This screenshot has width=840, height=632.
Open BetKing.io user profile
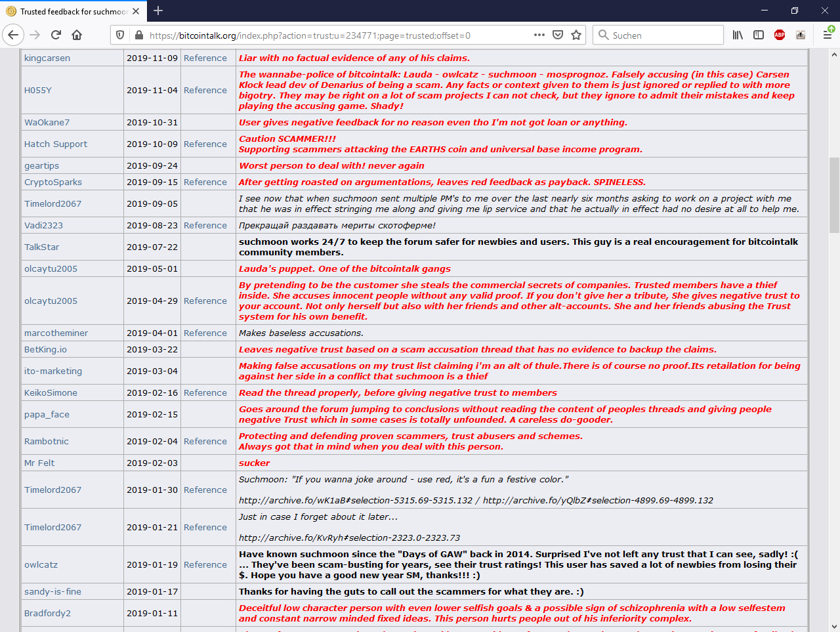pos(45,349)
